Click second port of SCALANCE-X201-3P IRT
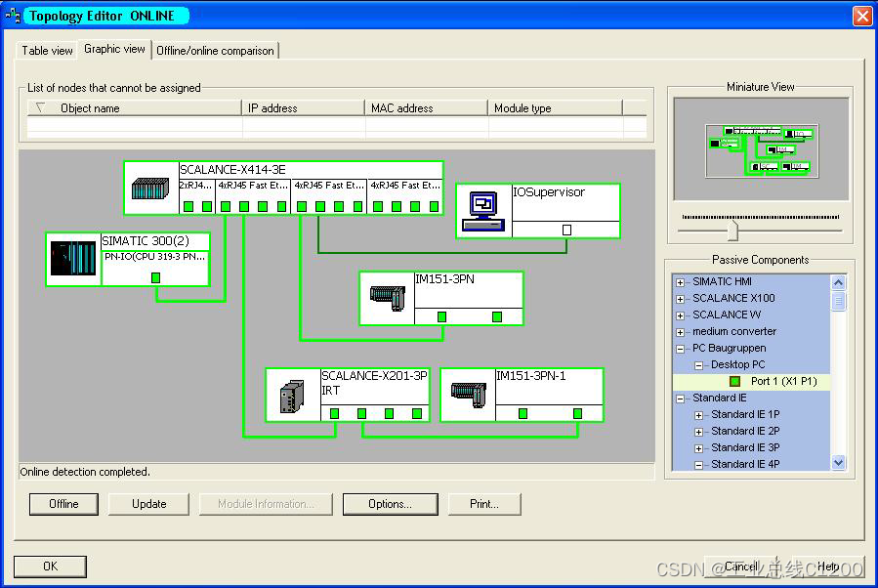The image size is (878, 588). (361, 414)
